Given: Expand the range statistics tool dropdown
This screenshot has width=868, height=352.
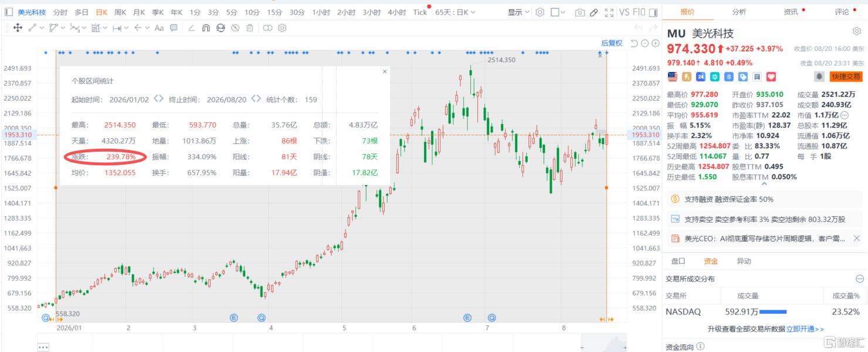Looking at the screenshot, I should [105, 28].
